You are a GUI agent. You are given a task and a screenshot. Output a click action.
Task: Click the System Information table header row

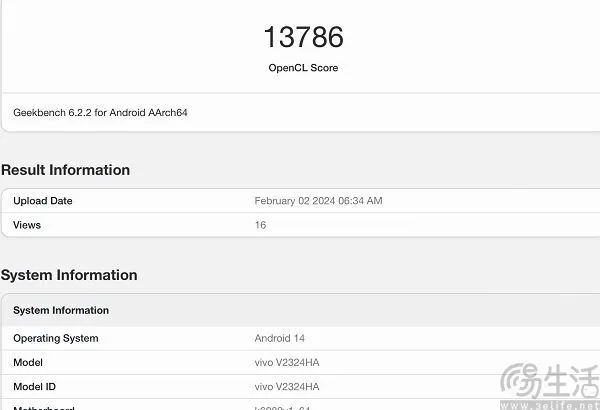pos(61,310)
